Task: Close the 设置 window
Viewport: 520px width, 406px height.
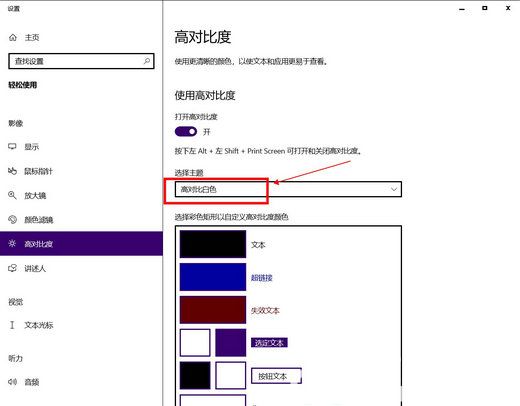Action: [508, 8]
